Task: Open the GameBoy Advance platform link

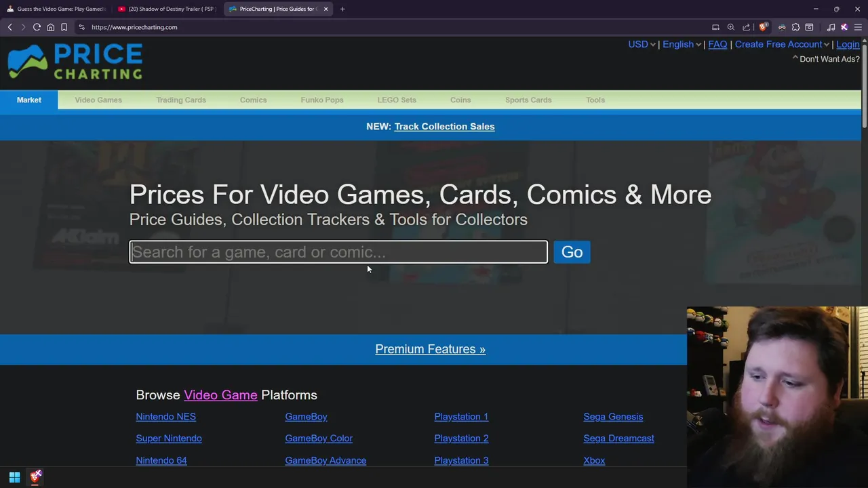Action: [x=325, y=460]
